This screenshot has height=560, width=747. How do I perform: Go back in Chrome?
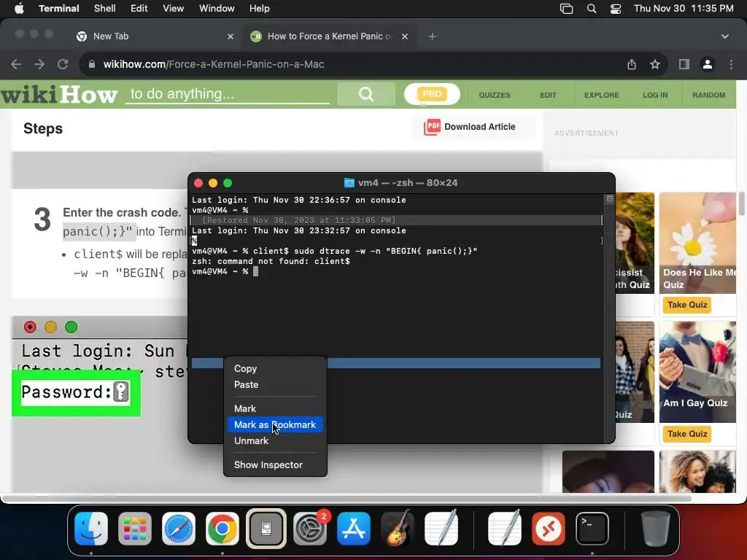[x=16, y=64]
